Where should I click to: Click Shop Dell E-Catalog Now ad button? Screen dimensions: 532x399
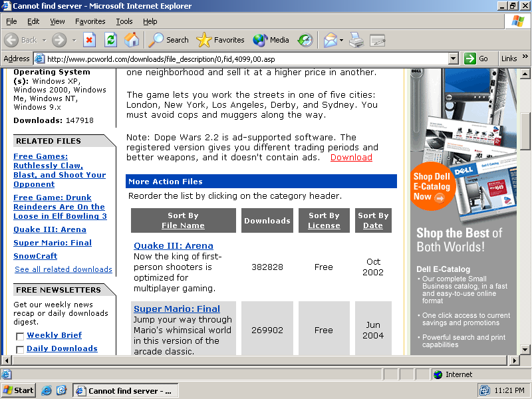click(432, 186)
